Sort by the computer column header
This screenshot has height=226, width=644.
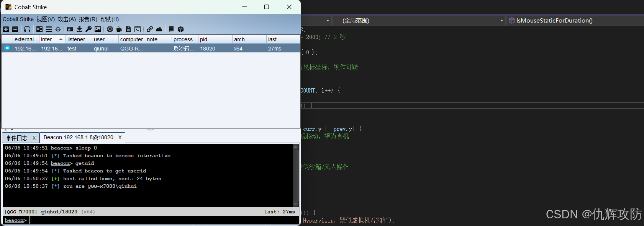(x=132, y=39)
